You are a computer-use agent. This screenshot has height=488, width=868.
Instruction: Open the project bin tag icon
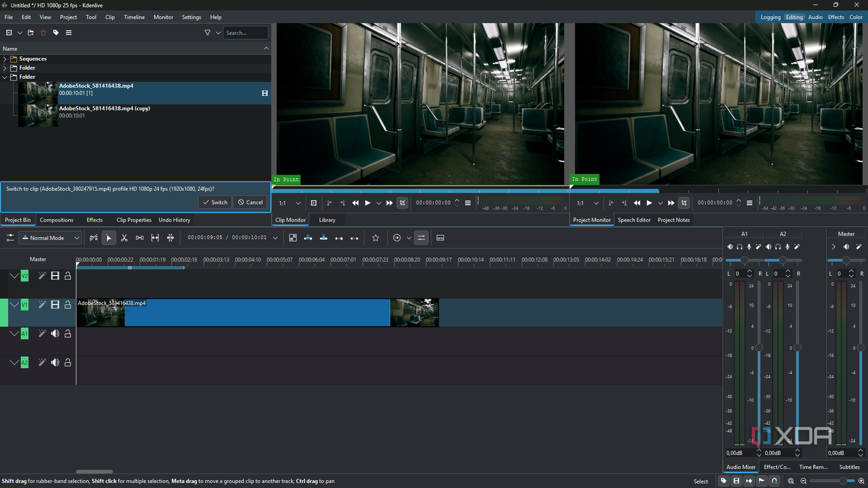pos(56,33)
